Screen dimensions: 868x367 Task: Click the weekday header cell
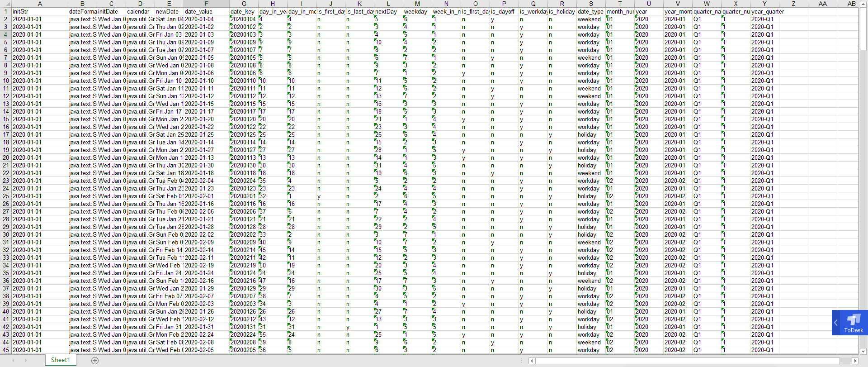417,11
